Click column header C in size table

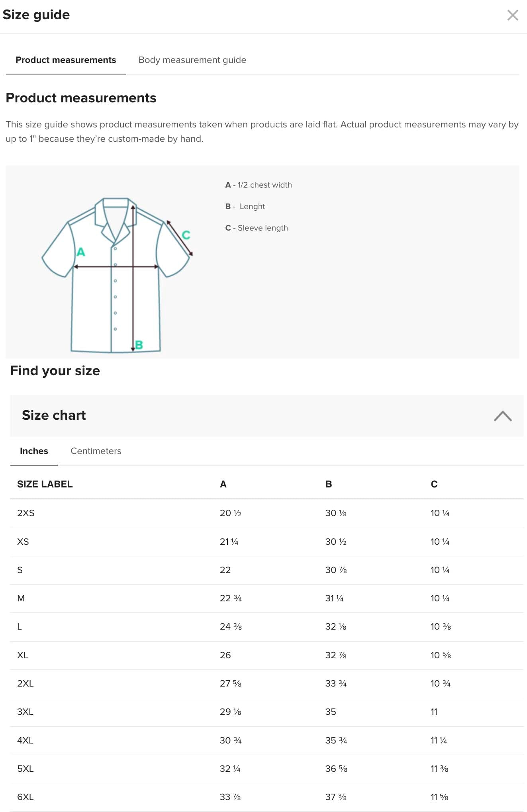point(434,484)
